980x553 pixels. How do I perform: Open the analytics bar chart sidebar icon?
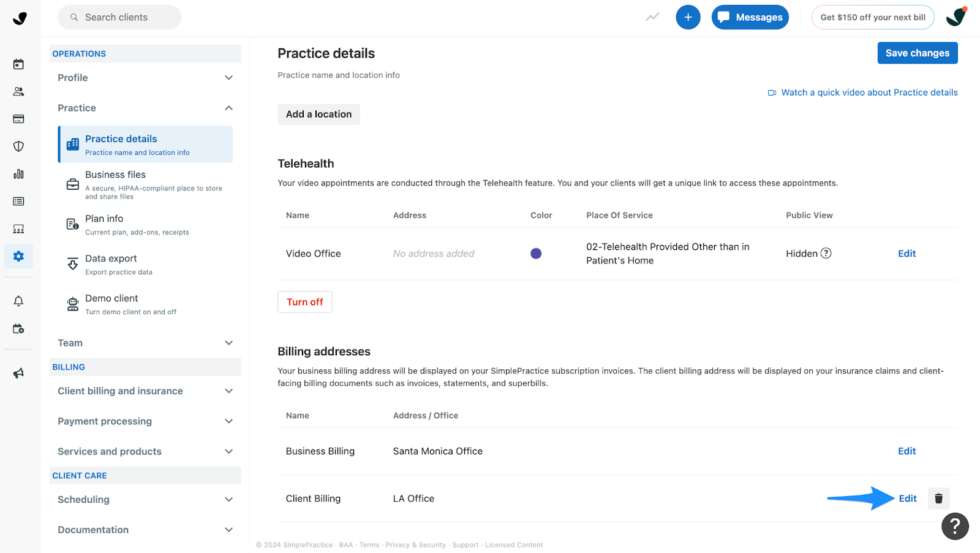[18, 174]
